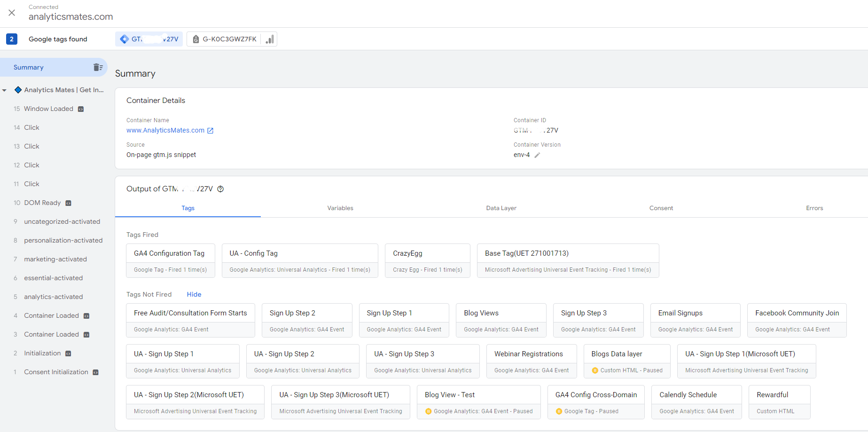Select event essential-activated

pos(54,278)
